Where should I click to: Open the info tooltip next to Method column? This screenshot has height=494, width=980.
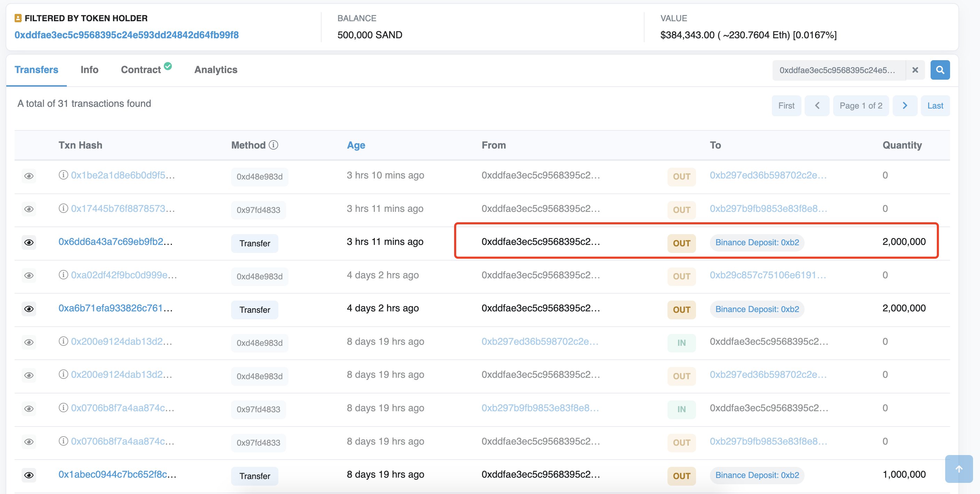point(273,145)
